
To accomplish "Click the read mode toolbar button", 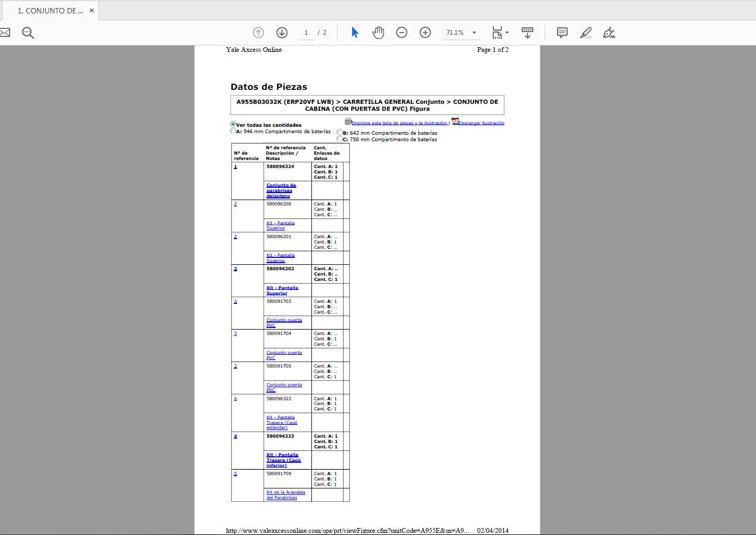I will tap(527, 33).
